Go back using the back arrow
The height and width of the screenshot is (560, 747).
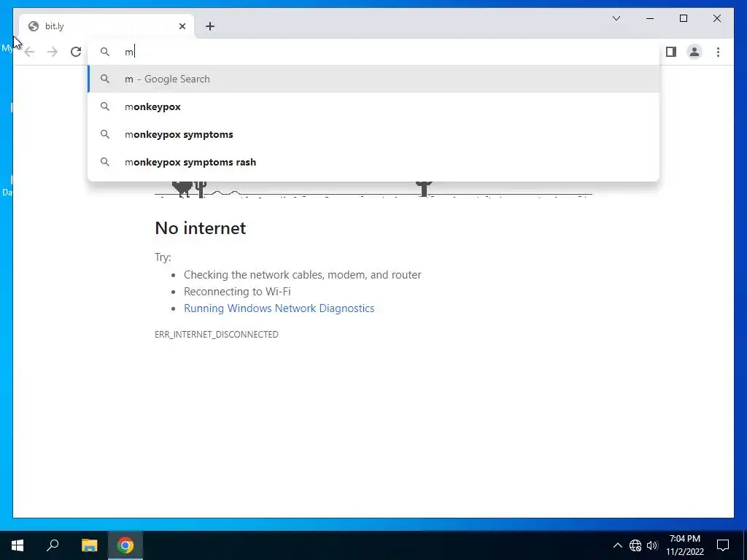click(29, 52)
